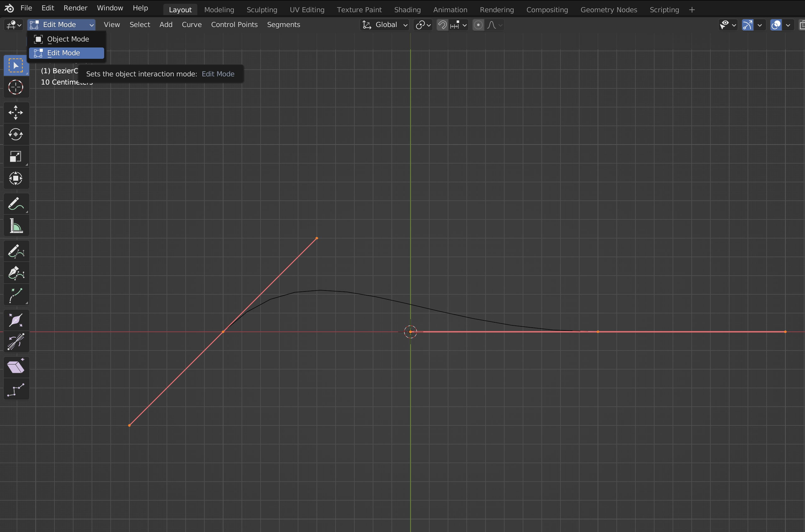The image size is (805, 532).
Task: Select the Annotate tool
Action: tap(16, 204)
